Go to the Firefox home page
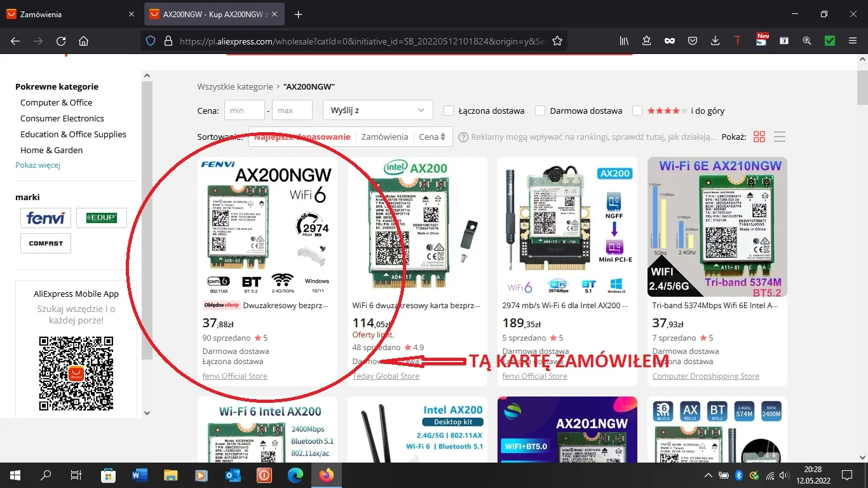868x488 pixels. coord(83,41)
